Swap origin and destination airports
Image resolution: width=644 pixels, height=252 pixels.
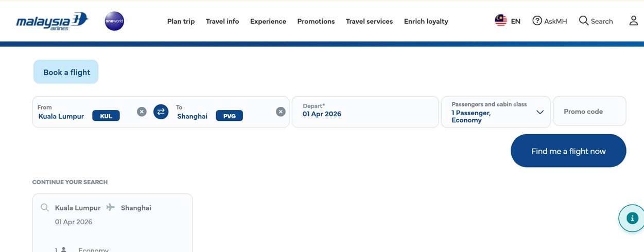click(x=161, y=112)
